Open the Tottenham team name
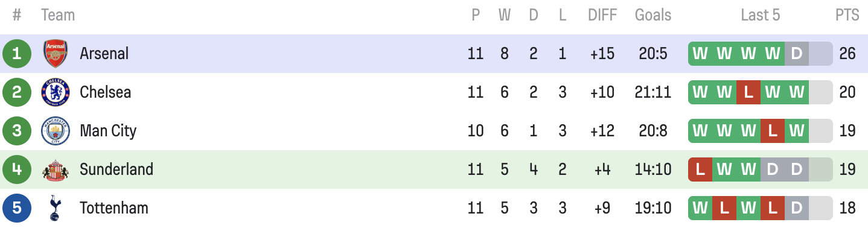The image size is (868, 228). point(114,208)
